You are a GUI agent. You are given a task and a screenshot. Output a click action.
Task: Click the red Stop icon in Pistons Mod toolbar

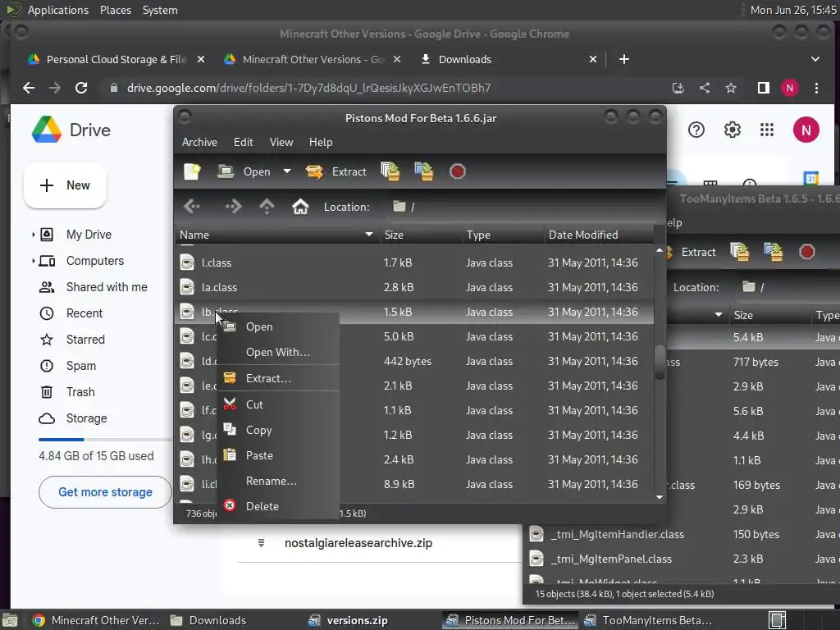coord(458,171)
